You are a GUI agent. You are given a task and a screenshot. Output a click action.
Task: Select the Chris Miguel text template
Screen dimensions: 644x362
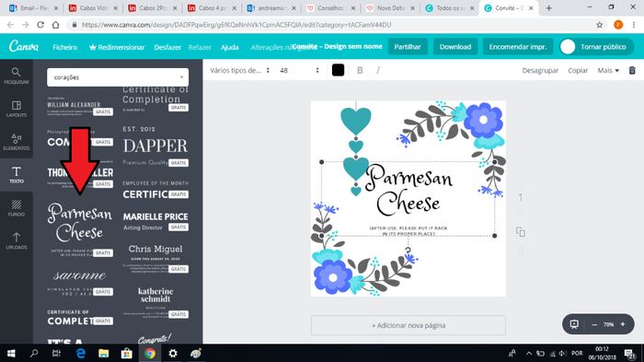155,258
